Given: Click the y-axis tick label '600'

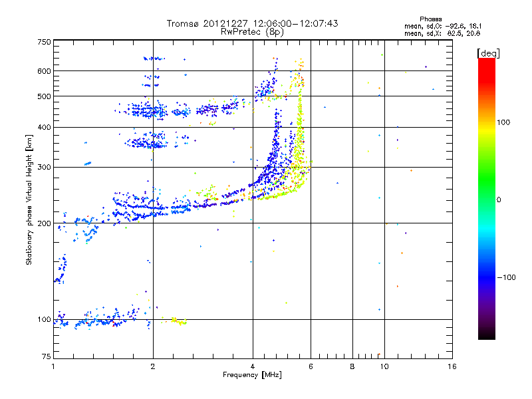Looking at the screenshot, I should tap(44, 71).
